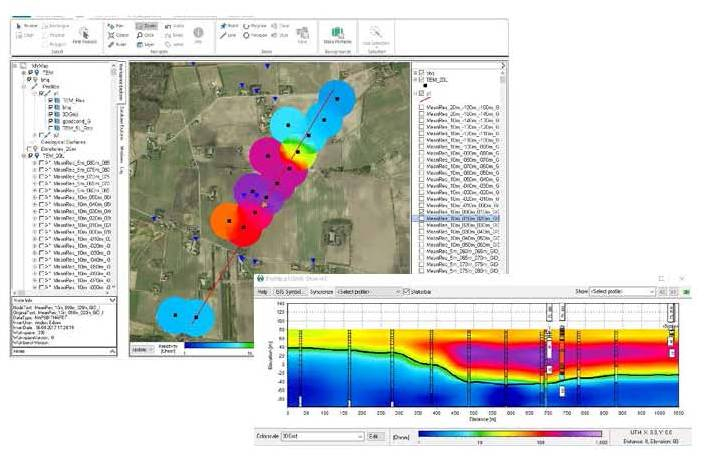Screen dimensions: 704x456
Task: Check the p2 profile checkbox
Action: click(x=42, y=135)
